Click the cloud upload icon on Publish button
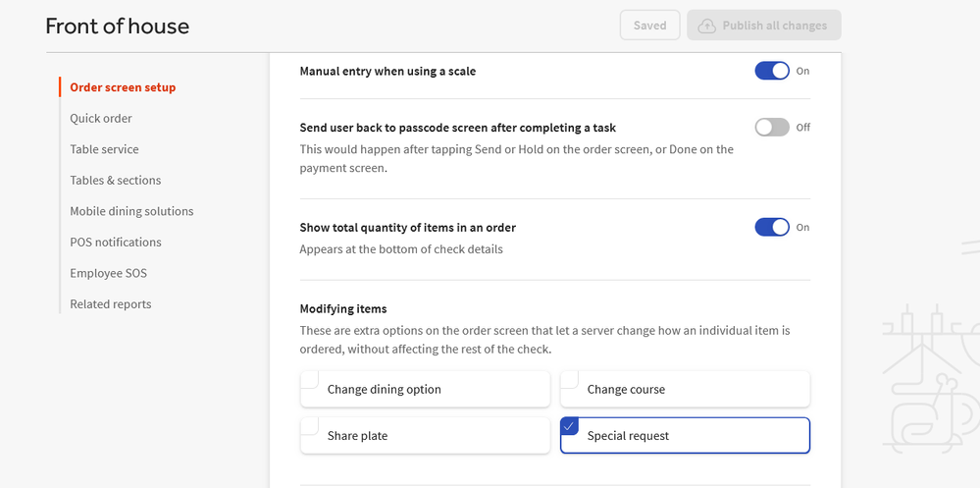 click(x=706, y=26)
